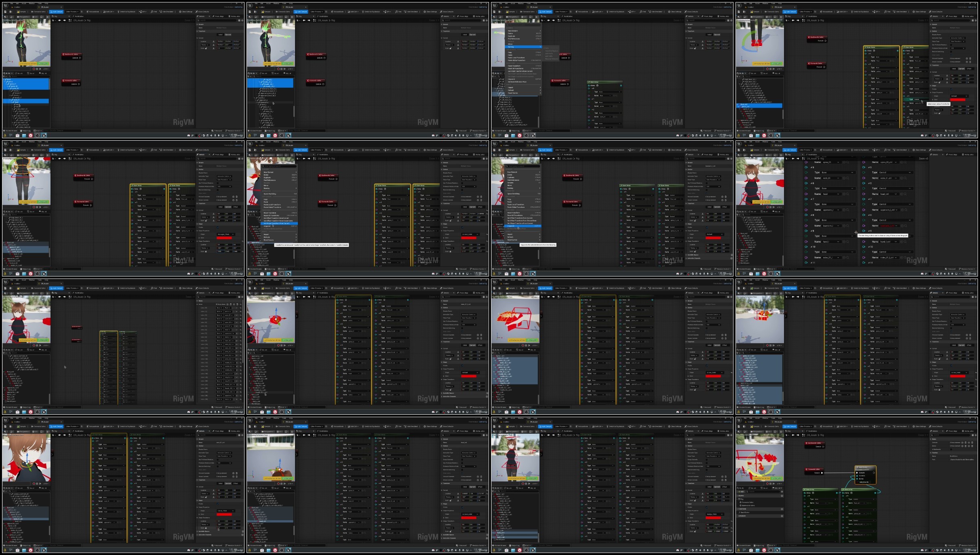Open Forwards Solve in the My Blueprint graph list

click(x=748, y=502)
